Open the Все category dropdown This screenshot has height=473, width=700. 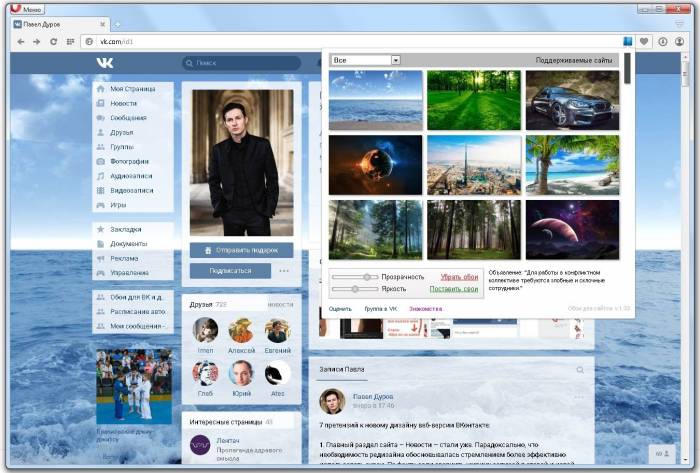(366, 60)
